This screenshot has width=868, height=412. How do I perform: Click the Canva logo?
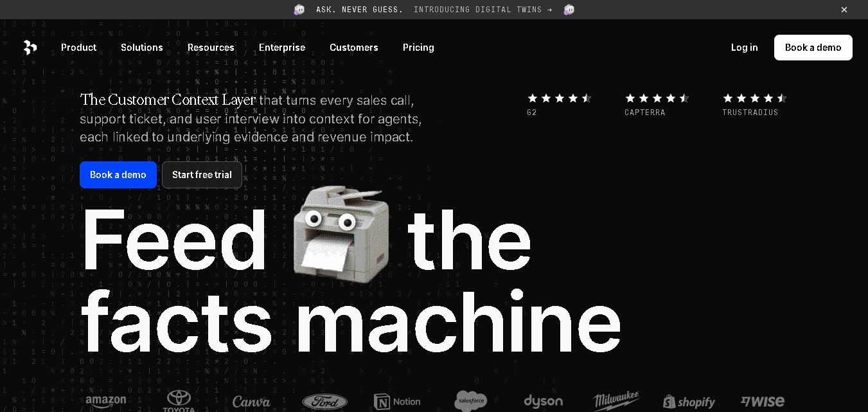[251, 402]
